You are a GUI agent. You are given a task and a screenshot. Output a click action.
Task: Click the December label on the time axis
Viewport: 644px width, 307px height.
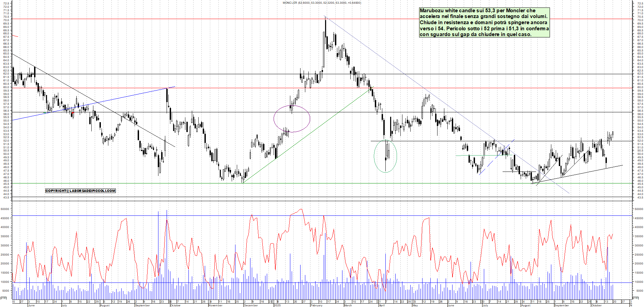251,305
